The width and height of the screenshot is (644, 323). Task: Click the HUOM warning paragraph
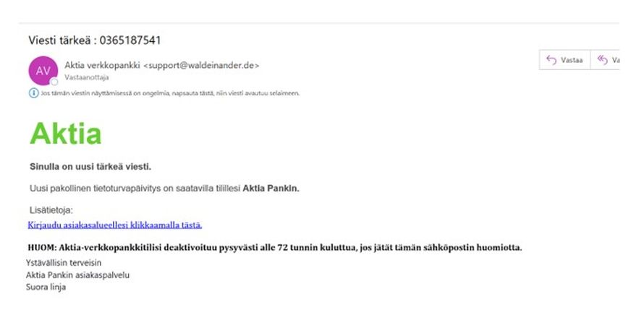(x=275, y=248)
